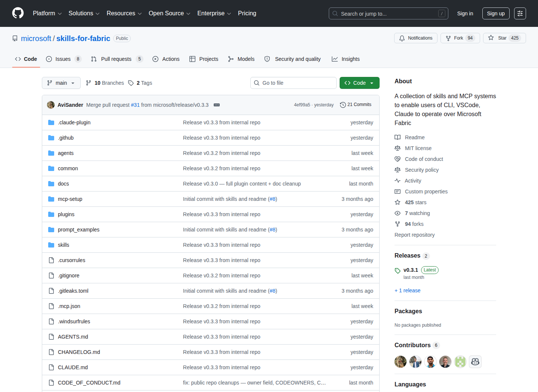Viewport: 538px width, 392px height.
Task: Click the folder icon next to agents
Action: [x=51, y=153]
